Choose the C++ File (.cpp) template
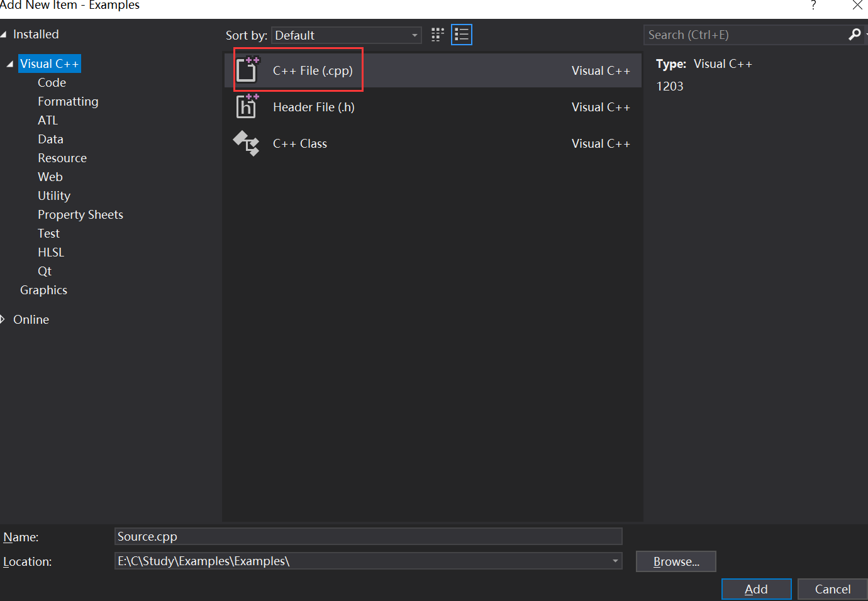The image size is (868, 601). click(433, 70)
